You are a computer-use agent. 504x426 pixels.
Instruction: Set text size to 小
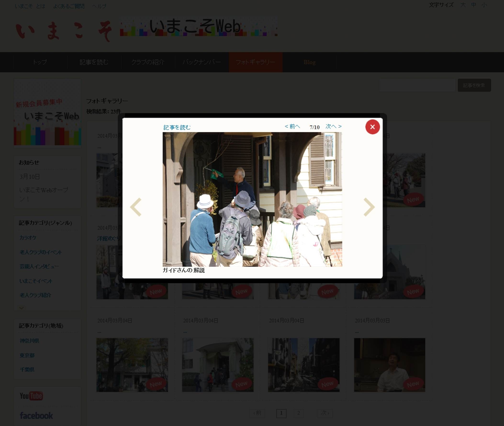click(484, 5)
